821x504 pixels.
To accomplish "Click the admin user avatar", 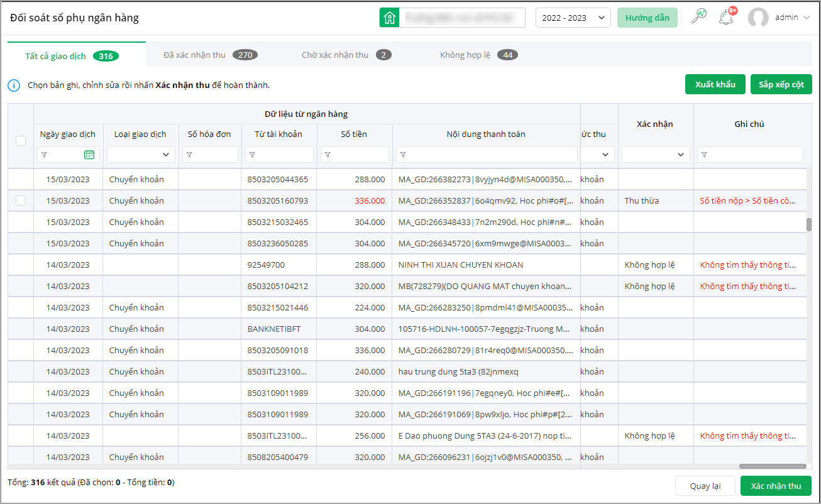I will [x=758, y=18].
